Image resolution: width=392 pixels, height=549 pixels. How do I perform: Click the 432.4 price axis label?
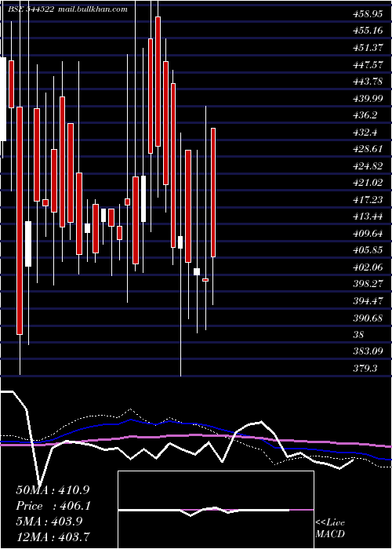click(365, 133)
